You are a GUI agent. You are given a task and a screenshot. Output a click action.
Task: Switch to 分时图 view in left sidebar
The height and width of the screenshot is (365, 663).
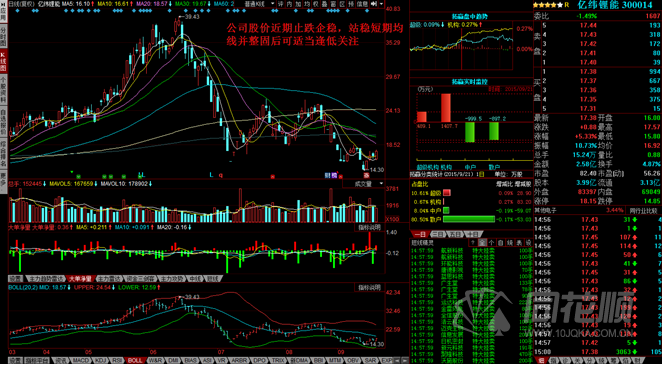point(3,37)
